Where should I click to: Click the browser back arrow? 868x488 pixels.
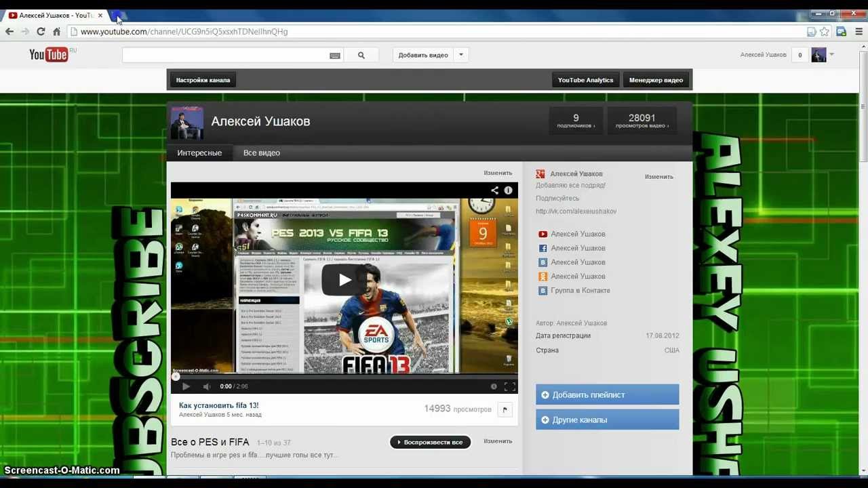pos(9,31)
